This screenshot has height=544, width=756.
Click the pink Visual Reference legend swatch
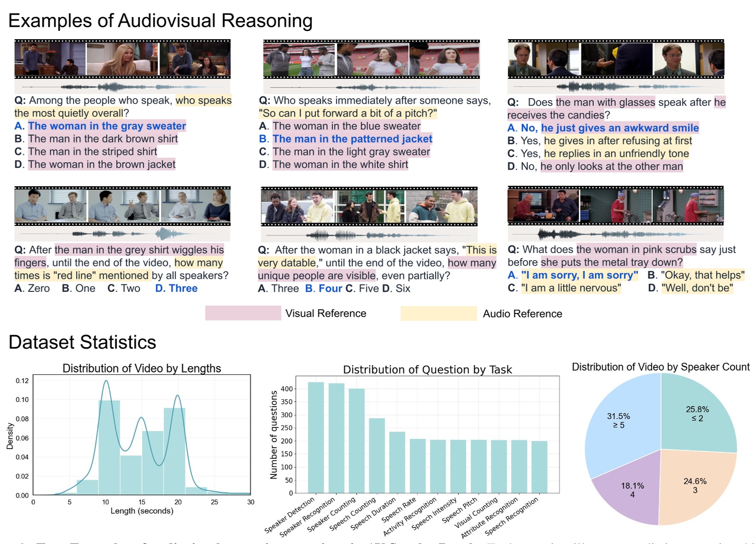(x=243, y=313)
